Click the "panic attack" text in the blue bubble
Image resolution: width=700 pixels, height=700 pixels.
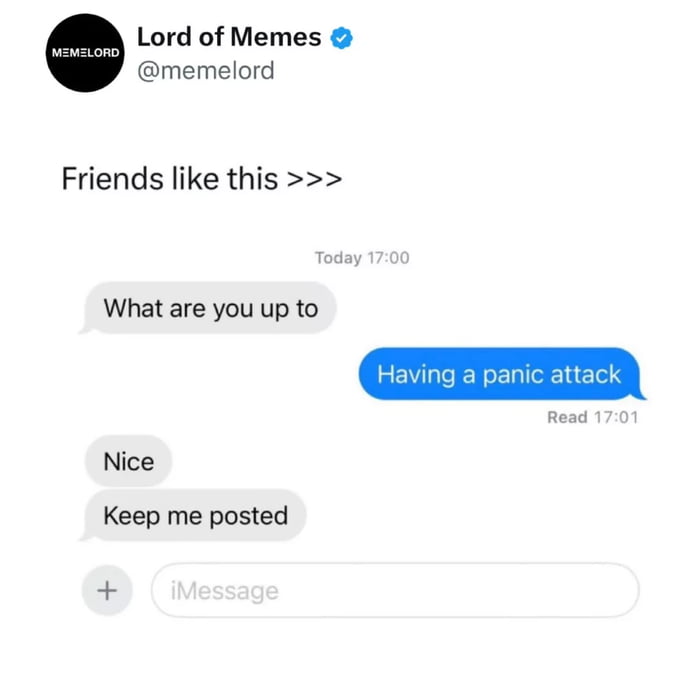click(x=552, y=374)
